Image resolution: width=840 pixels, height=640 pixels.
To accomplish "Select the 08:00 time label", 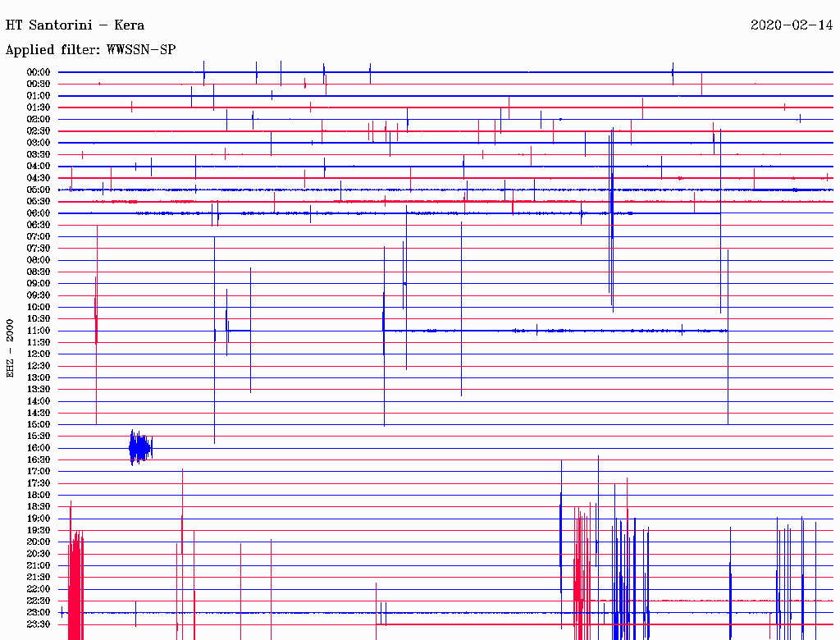I will (x=39, y=260).
